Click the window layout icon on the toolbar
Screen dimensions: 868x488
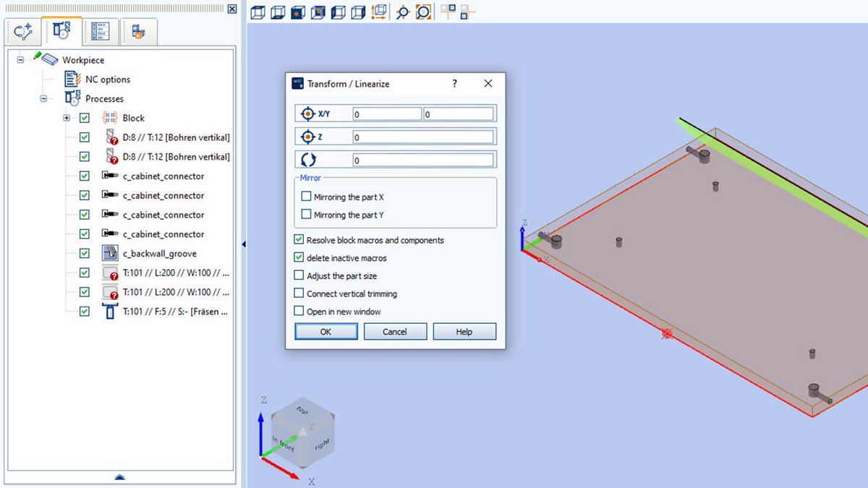pyautogui.click(x=448, y=11)
